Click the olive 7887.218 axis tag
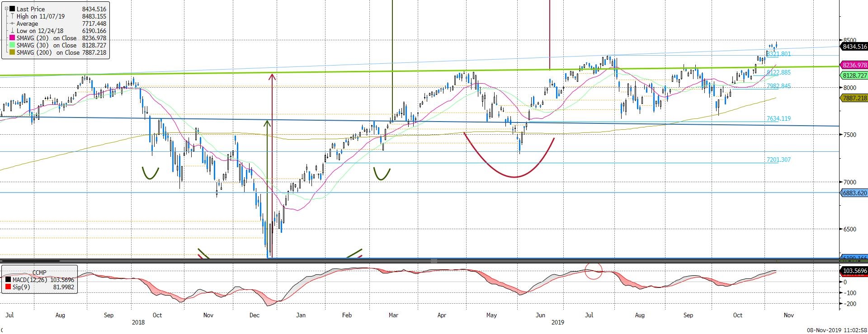Viewport: 868px width, 334px height. pyautogui.click(x=854, y=98)
